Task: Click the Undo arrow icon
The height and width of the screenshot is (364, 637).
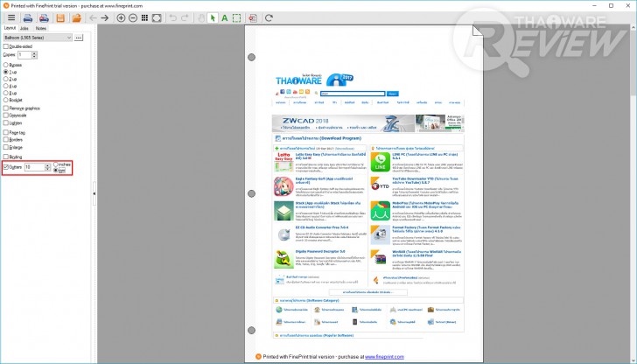Action: click(173, 17)
